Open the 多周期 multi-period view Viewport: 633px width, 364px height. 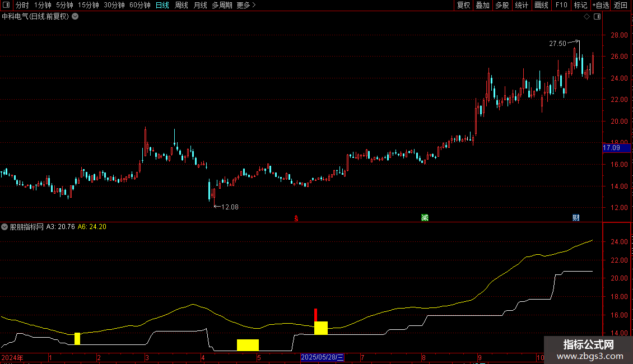click(222, 5)
